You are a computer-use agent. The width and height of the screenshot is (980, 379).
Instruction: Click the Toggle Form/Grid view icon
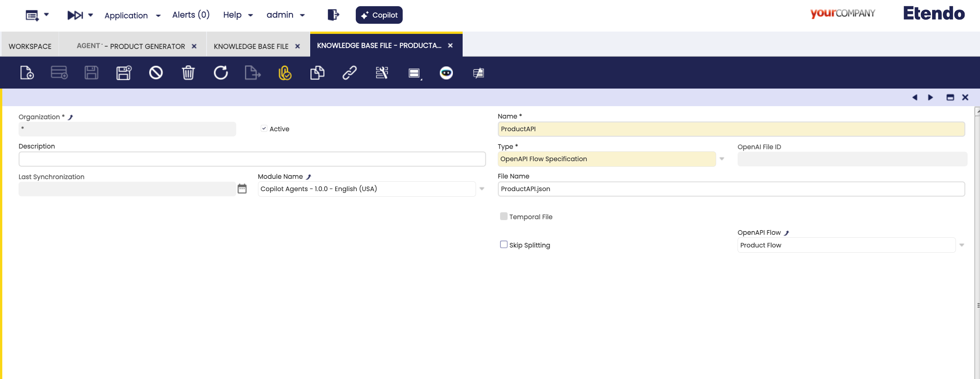point(414,73)
